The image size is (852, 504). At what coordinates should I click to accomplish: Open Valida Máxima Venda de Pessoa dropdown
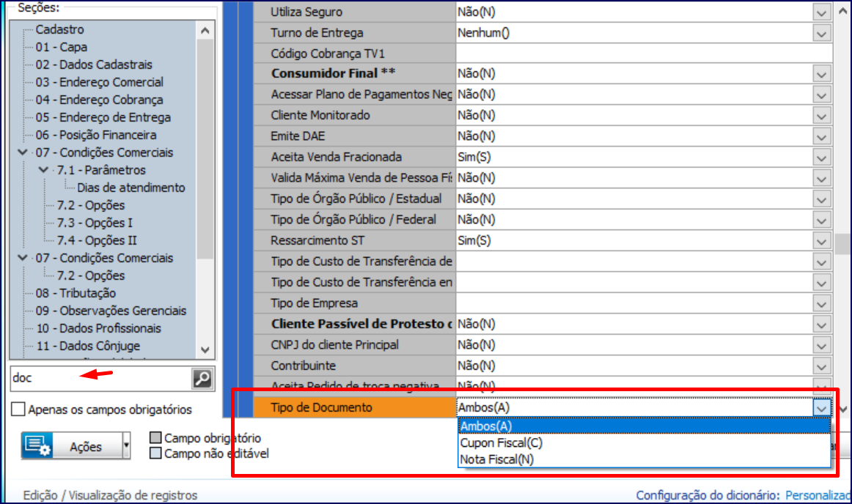[821, 178]
